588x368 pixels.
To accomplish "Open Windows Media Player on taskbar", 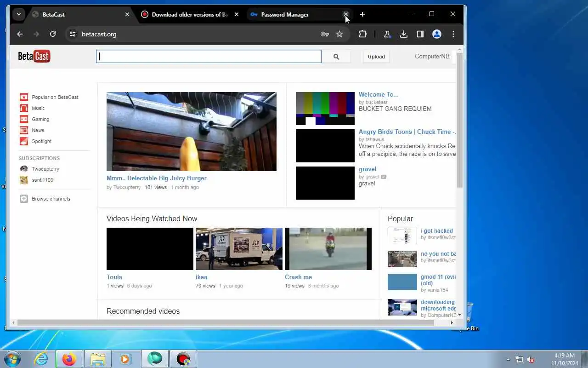I will pos(125,359).
